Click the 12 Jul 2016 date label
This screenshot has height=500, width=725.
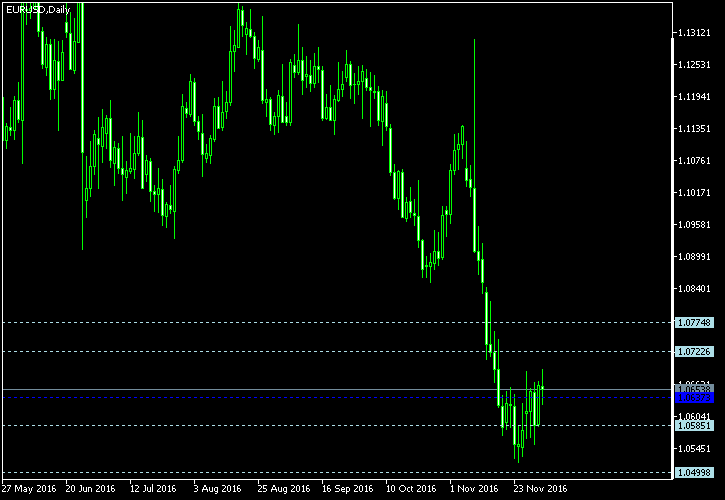(153, 489)
